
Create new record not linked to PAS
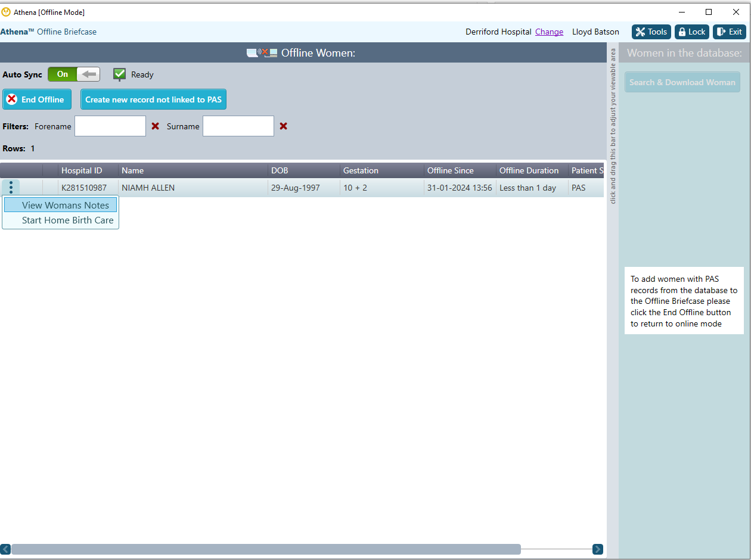(153, 99)
